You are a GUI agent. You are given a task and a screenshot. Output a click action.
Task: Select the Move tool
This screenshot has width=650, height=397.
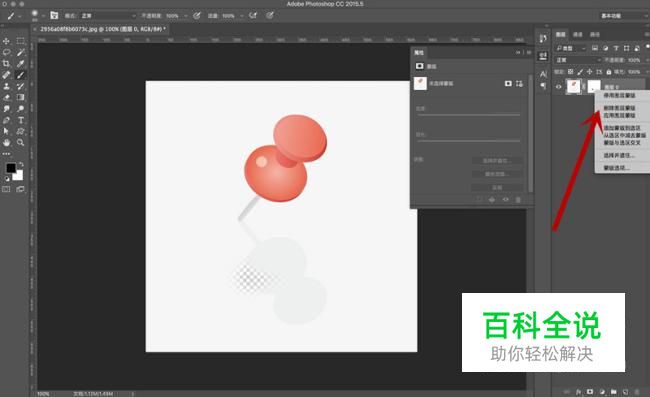[6, 41]
